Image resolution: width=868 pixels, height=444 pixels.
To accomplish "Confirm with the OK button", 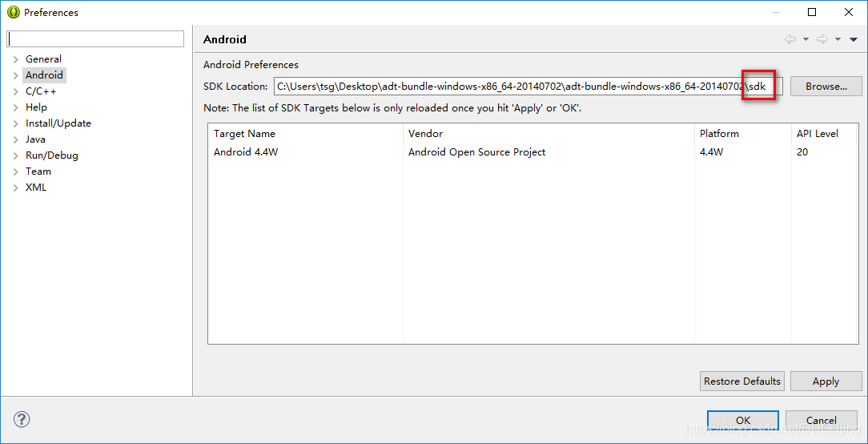I will tap(743, 420).
